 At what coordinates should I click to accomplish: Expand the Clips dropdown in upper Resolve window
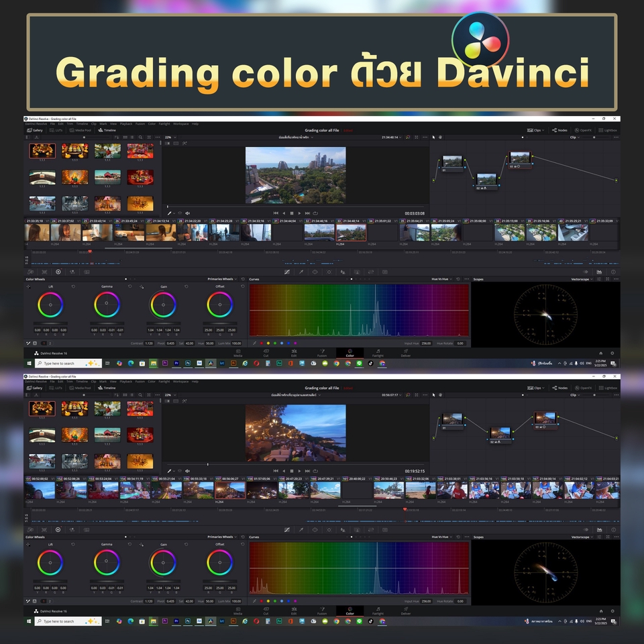click(535, 130)
